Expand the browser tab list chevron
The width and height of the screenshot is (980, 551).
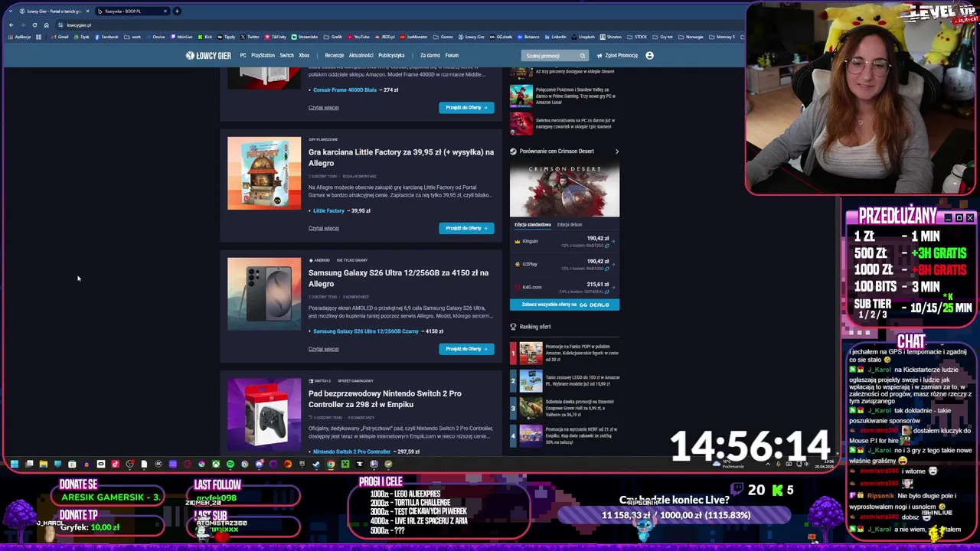(x=11, y=11)
